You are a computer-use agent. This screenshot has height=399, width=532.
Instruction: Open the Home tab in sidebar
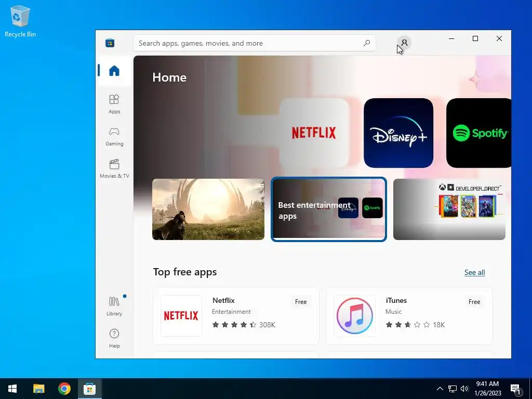click(114, 71)
